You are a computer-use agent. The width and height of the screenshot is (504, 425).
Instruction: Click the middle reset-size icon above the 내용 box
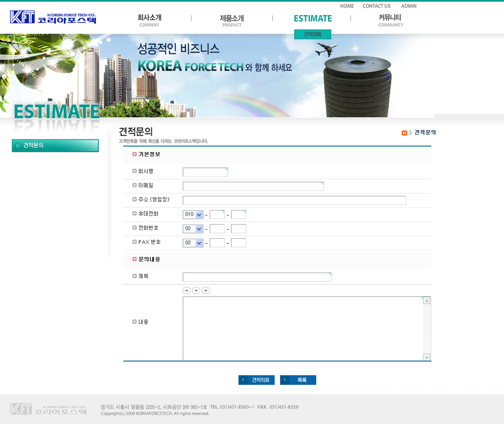pos(196,291)
